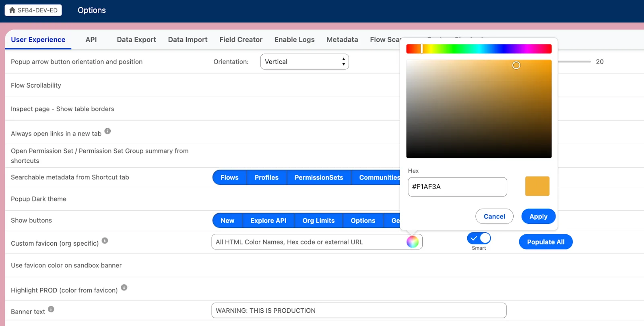Select the Enable Logs tab
The height and width of the screenshot is (326, 644).
(294, 40)
